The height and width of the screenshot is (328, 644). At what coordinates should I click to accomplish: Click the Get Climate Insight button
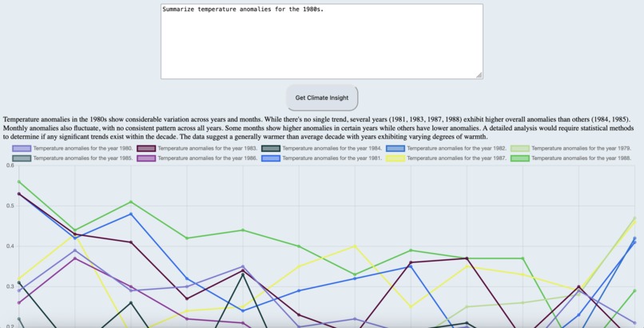click(x=322, y=98)
